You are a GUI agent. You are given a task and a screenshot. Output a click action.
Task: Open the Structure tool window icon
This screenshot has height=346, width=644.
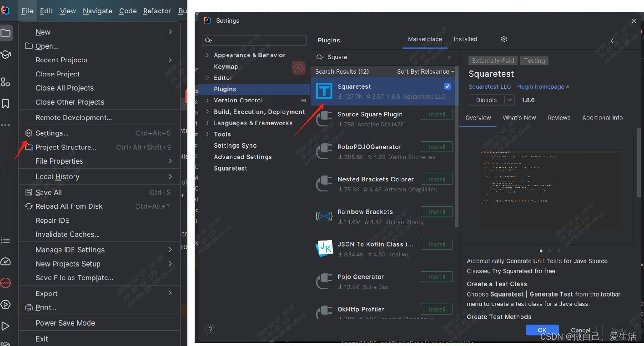click(x=5, y=82)
